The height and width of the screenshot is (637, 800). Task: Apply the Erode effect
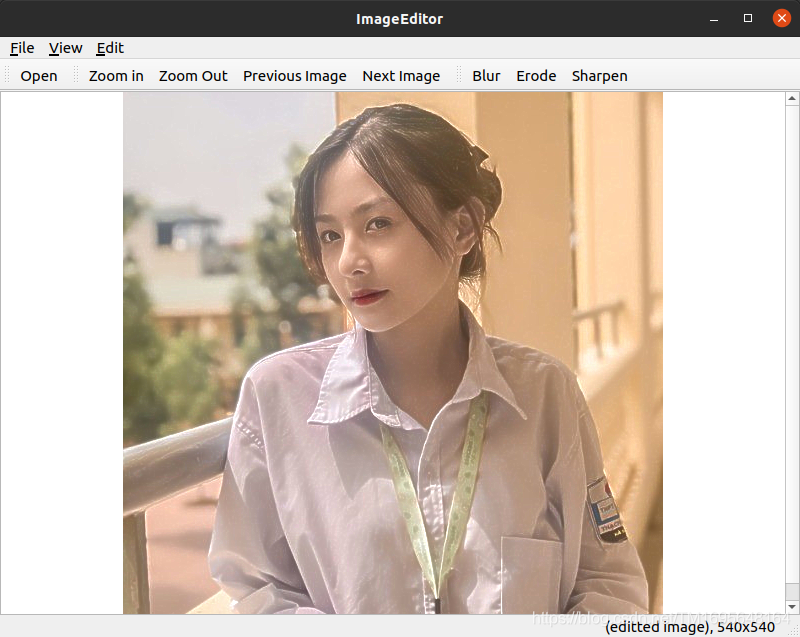click(x=536, y=76)
